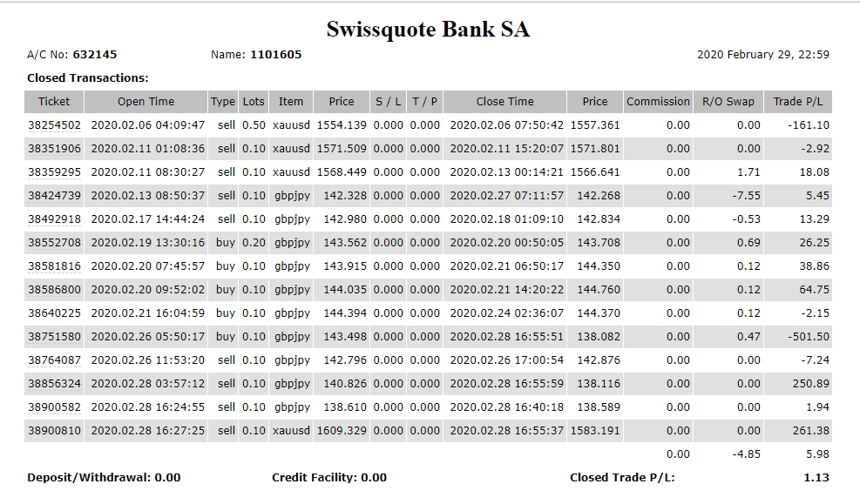
Task: Click trade P/L value 13.29
Action: click(815, 219)
